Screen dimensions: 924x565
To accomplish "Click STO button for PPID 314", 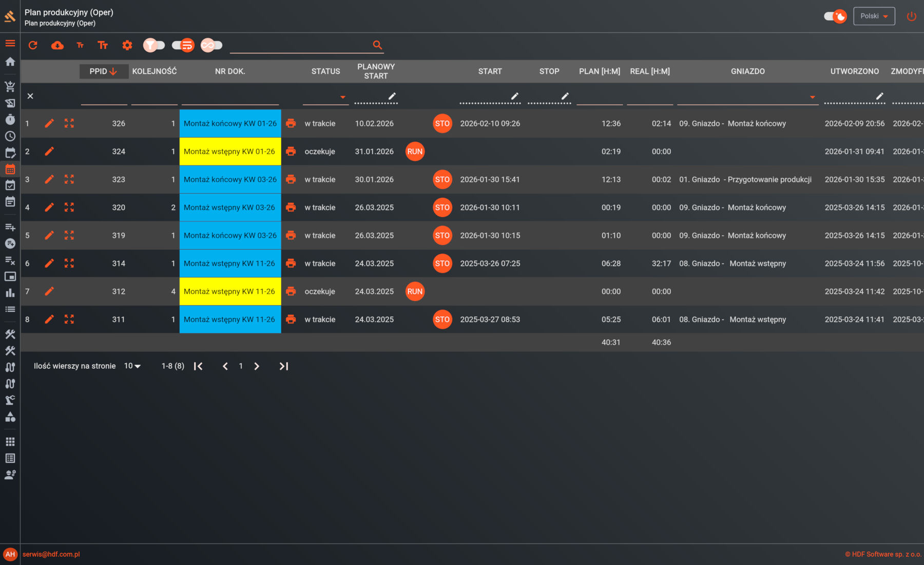I will [442, 263].
